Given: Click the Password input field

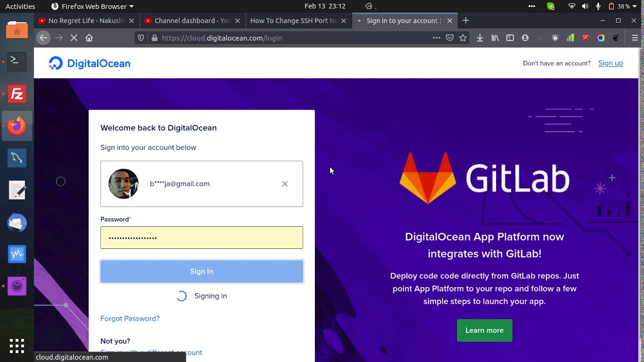Looking at the screenshot, I should (x=202, y=237).
